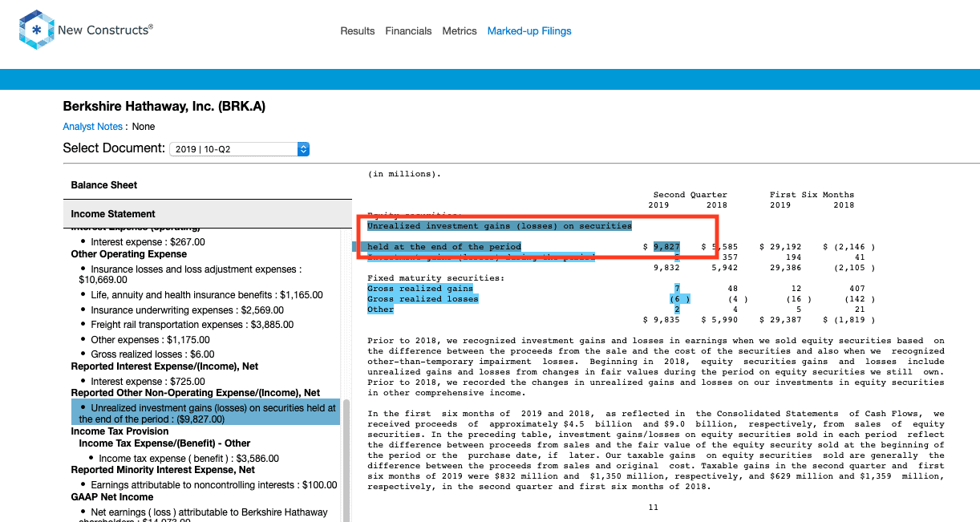980x522 pixels.
Task: Open the Results navigation tab
Action: tap(358, 31)
